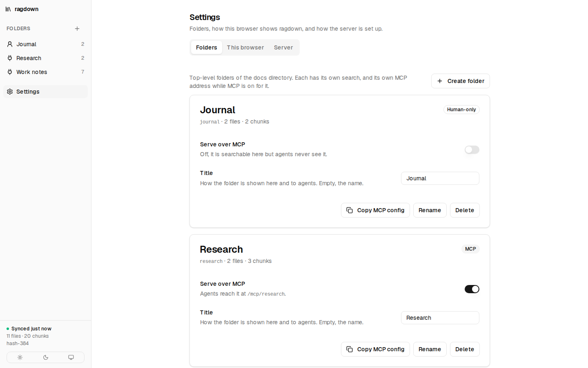Open Work notes folder in sidebar
This screenshot has width=588, height=368.
pyautogui.click(x=45, y=72)
